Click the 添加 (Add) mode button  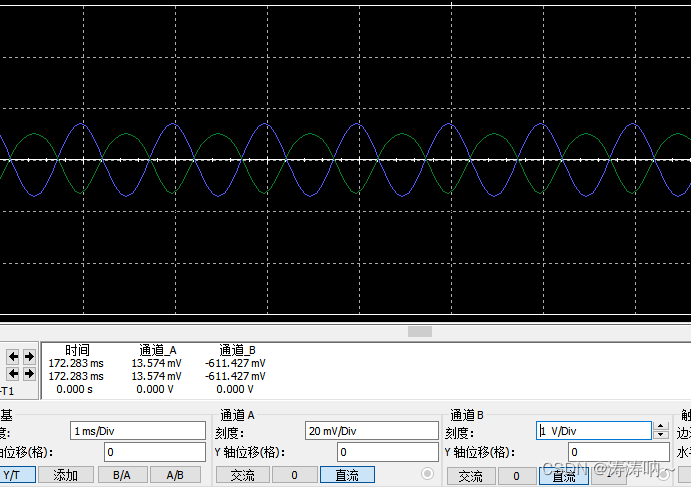pos(66,475)
